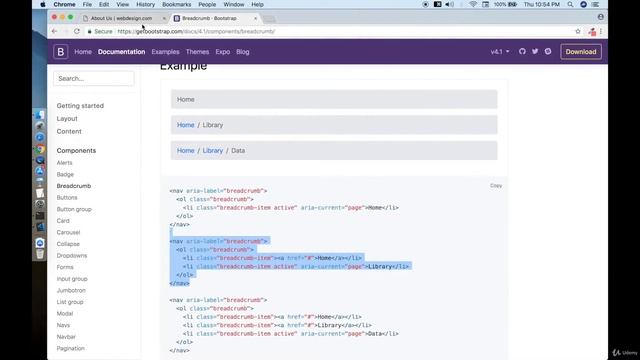Open Chrome from the Dock
The height and width of the screenshot is (360, 640).
pos(40,149)
